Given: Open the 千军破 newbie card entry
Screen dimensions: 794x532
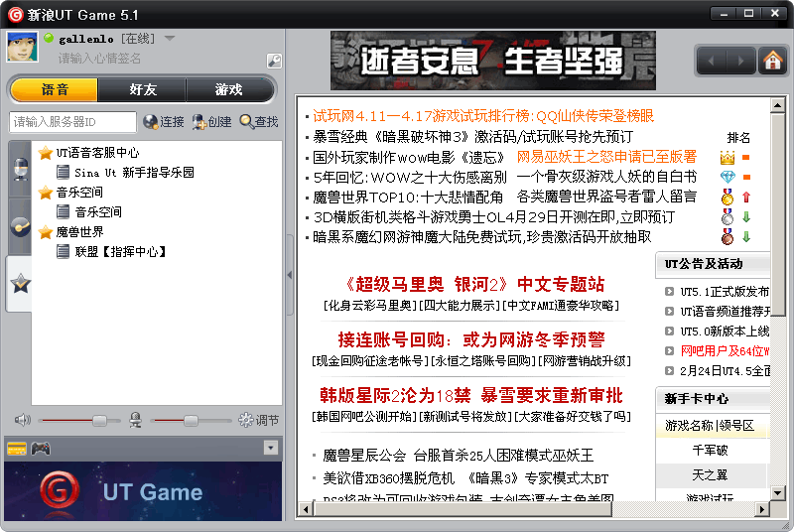Looking at the screenshot, I should (x=710, y=450).
